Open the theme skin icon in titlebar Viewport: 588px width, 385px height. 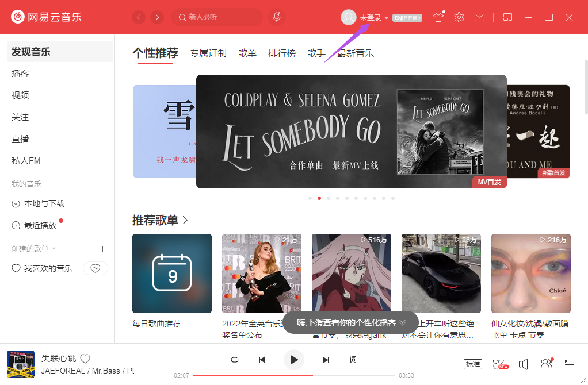[438, 18]
